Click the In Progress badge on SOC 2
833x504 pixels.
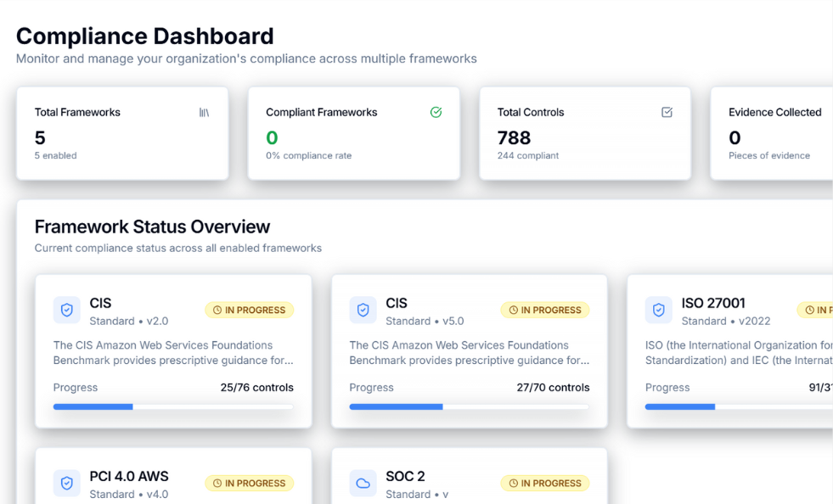(544, 484)
